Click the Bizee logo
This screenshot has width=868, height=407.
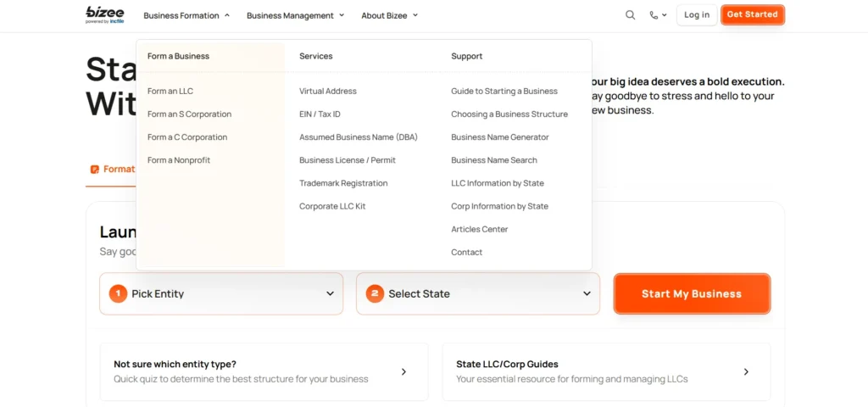click(x=103, y=14)
